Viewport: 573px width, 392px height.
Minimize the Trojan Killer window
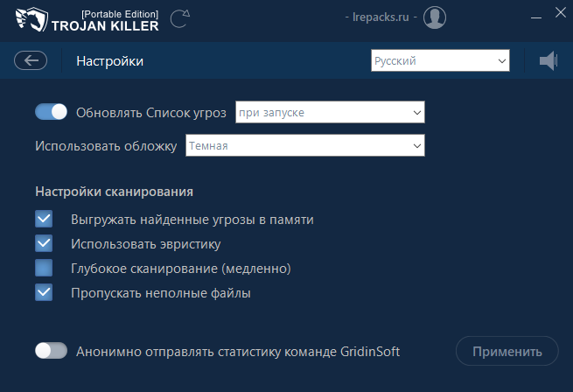(536, 17)
